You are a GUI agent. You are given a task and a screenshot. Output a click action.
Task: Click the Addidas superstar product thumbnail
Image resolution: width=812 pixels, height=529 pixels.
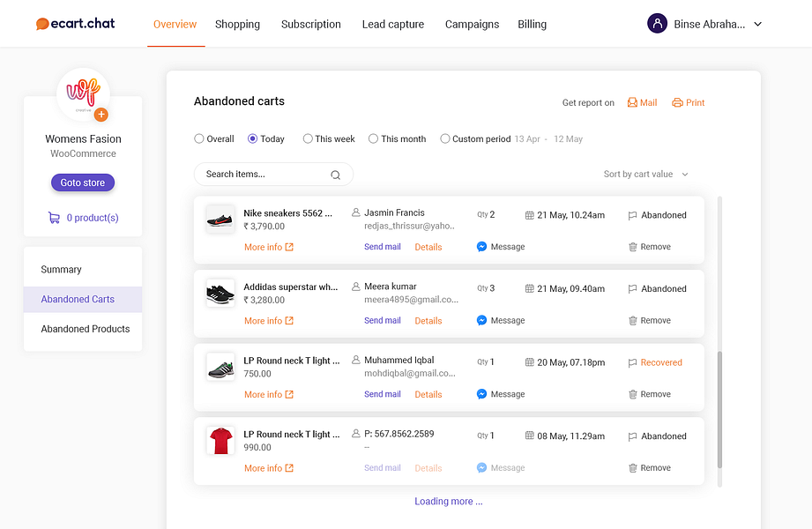coord(220,293)
